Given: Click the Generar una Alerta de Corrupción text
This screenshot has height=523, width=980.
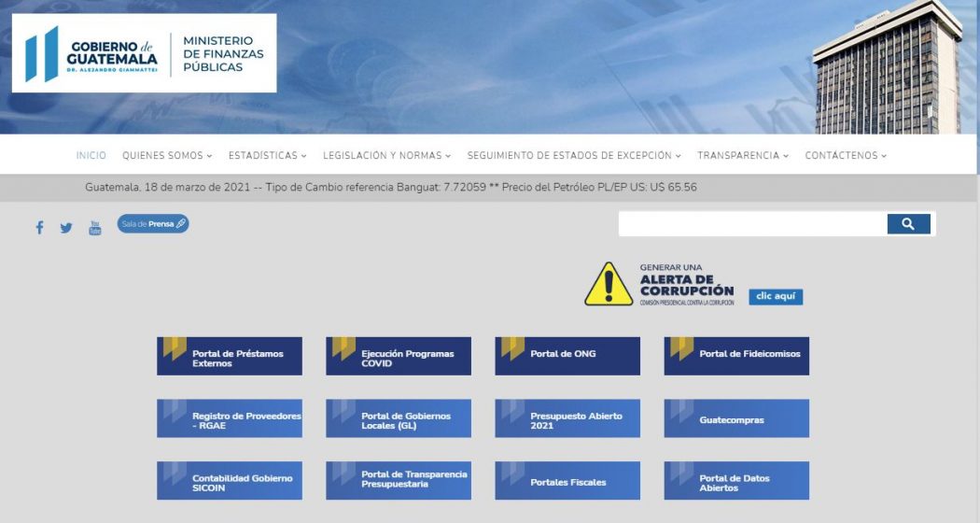Looking at the screenshot, I should (687, 285).
